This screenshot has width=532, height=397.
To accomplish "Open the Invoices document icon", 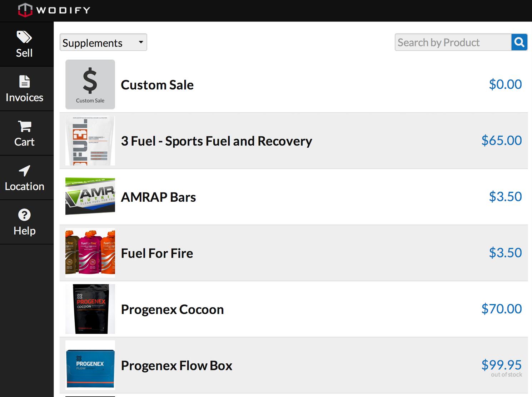I will pos(24,82).
